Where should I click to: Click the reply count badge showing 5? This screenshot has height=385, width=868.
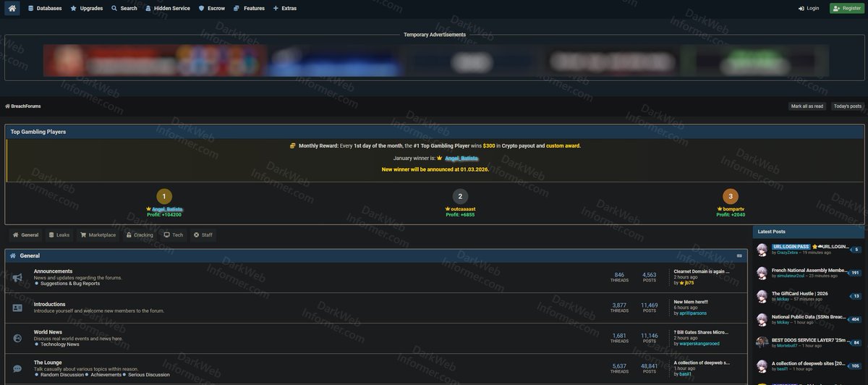coord(856,250)
